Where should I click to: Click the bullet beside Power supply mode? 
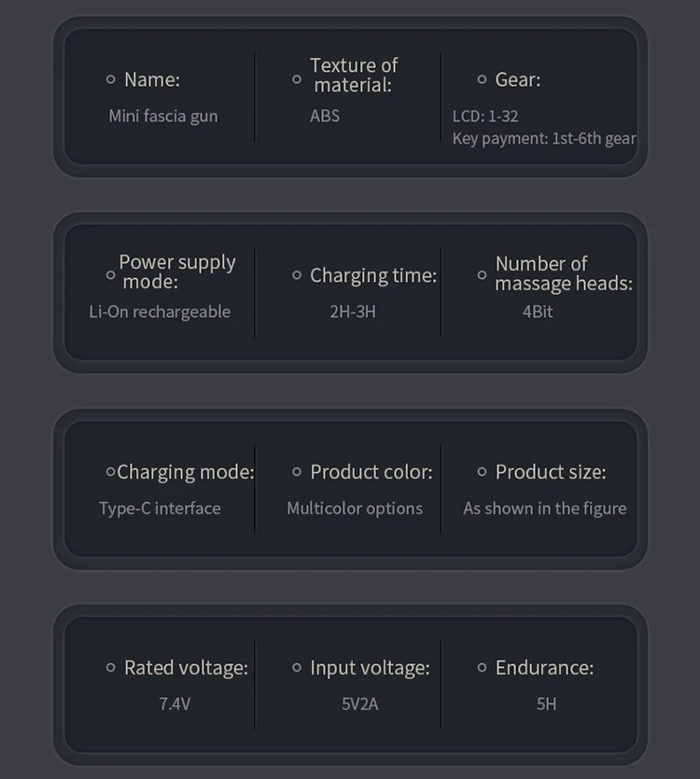click(x=110, y=275)
